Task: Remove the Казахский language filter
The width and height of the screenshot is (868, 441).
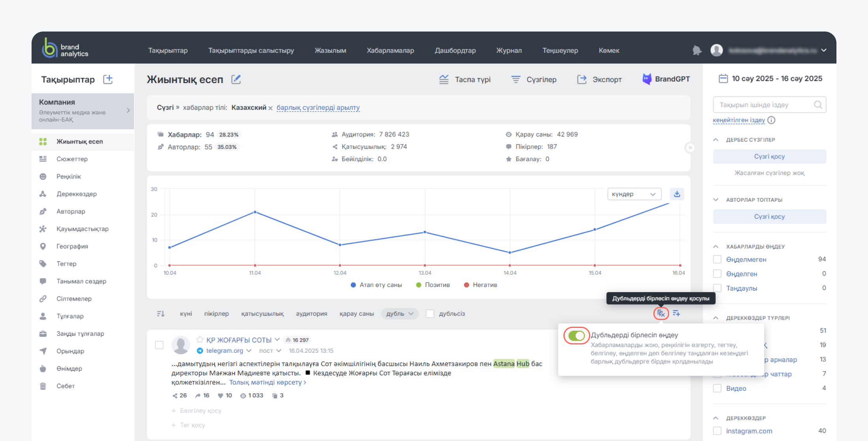Action: tap(270, 108)
